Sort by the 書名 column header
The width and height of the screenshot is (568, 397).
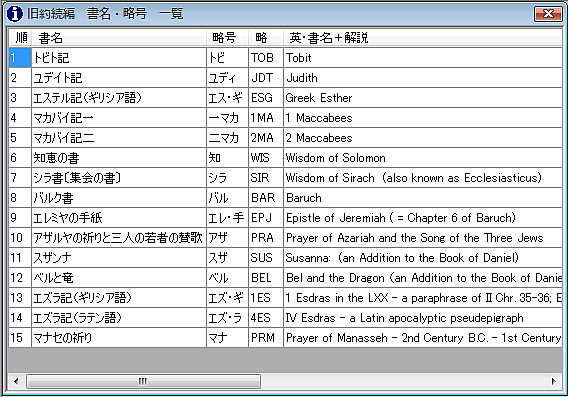[x=119, y=37]
